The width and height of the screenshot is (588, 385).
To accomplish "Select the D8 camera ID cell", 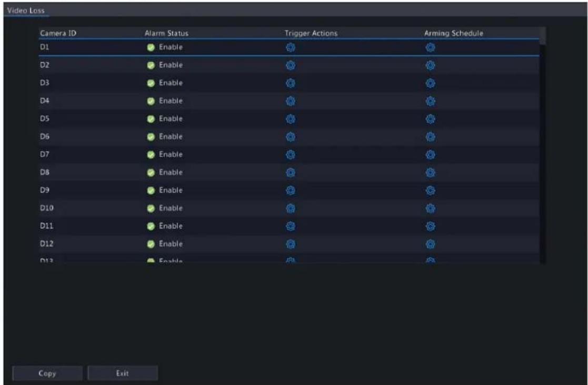I will click(44, 172).
